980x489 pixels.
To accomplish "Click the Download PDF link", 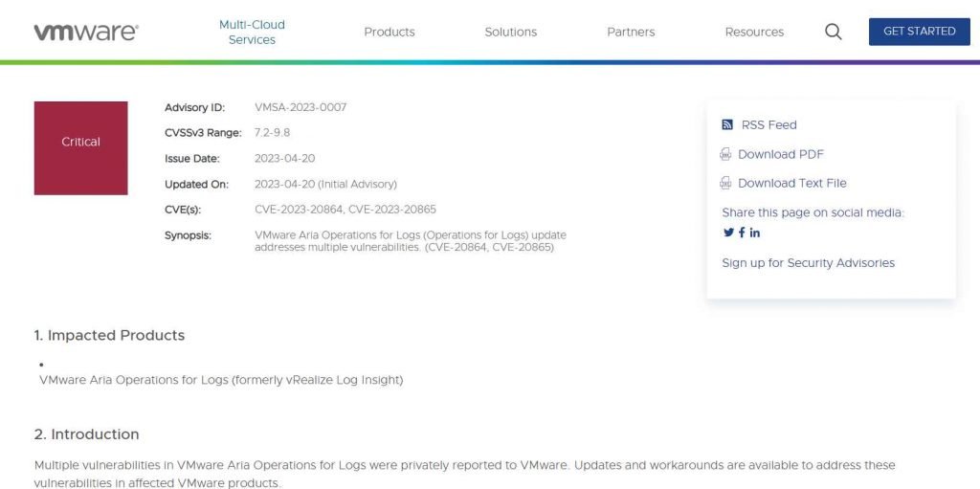I will click(781, 154).
